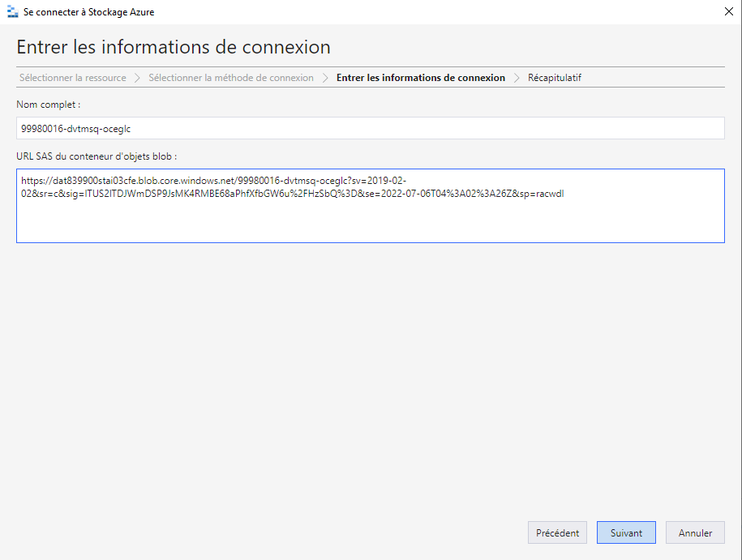
Task: Click the Se connecter à Stockage Azure window title
Action: [89, 12]
